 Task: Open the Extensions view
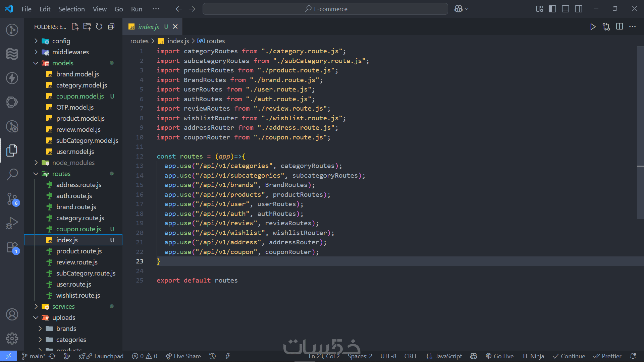12,248
